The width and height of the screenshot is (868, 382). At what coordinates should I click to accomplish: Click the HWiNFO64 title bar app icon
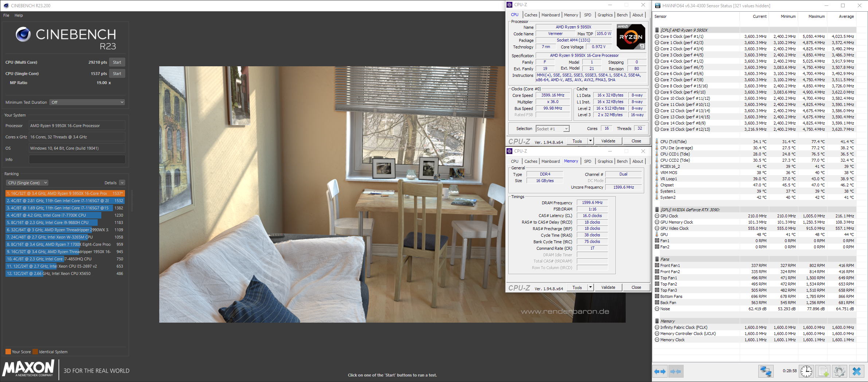point(658,5)
